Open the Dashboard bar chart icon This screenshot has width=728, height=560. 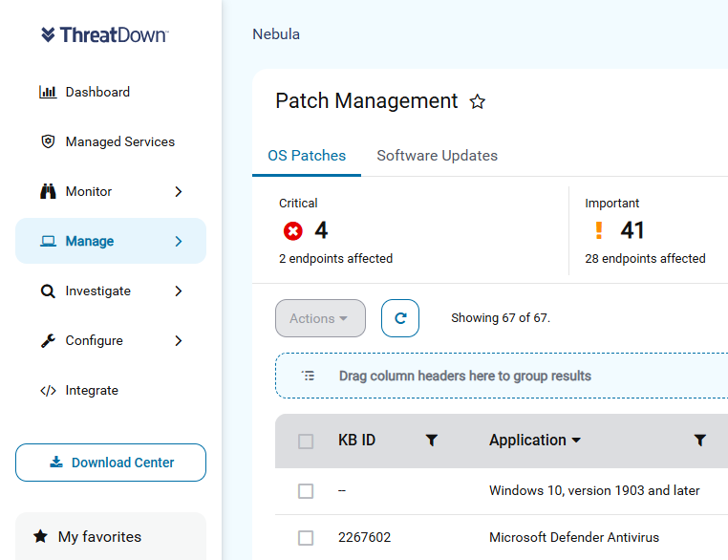[x=48, y=92]
